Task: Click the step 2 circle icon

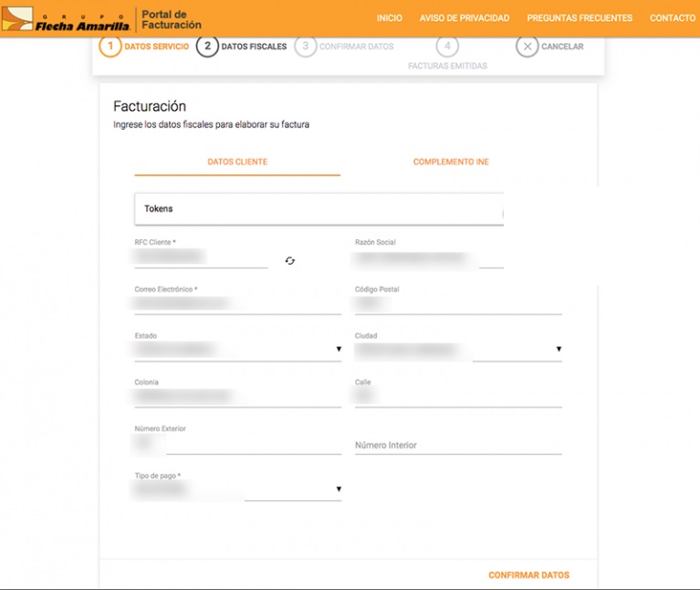Action: tap(207, 46)
